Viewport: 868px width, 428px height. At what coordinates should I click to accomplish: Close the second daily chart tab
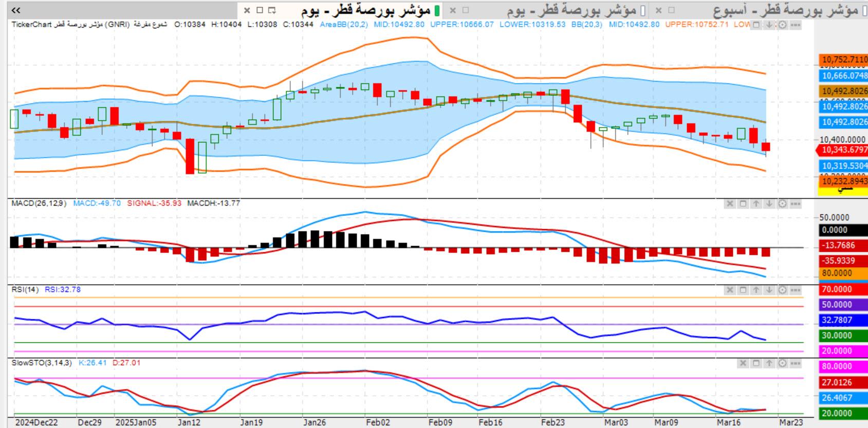453,10
